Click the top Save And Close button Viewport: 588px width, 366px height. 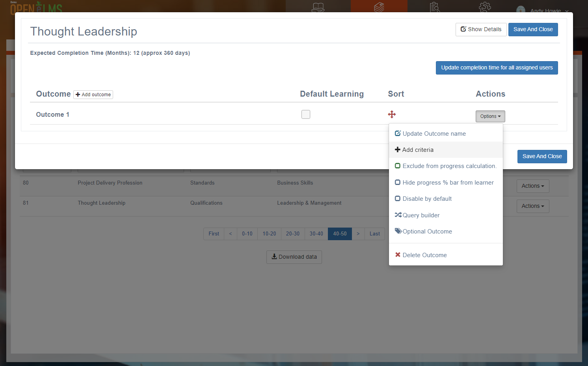(x=533, y=30)
